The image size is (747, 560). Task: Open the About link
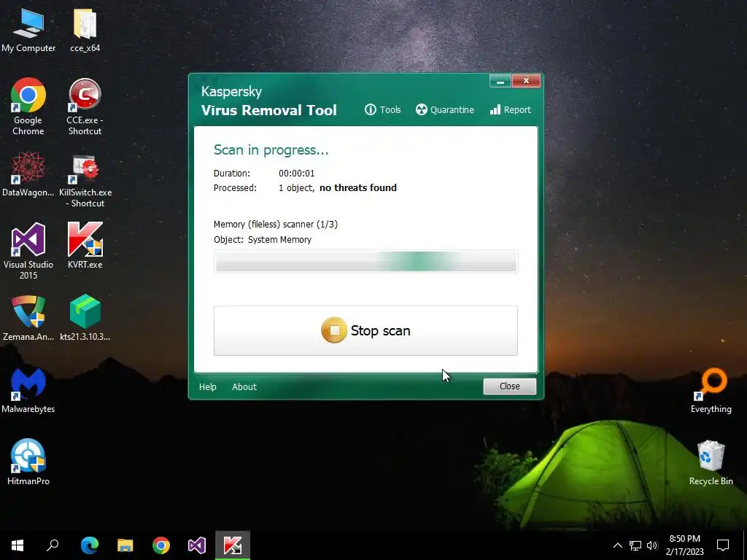[x=244, y=386]
